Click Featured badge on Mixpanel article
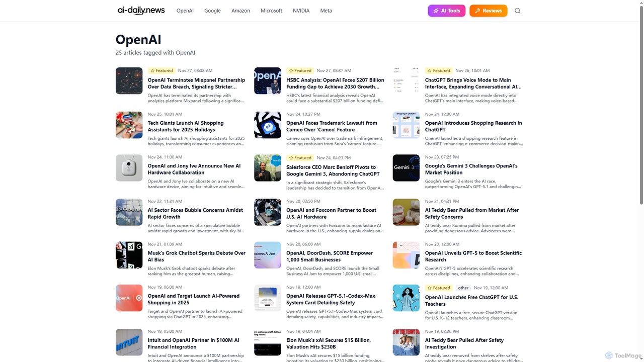 coord(162,71)
